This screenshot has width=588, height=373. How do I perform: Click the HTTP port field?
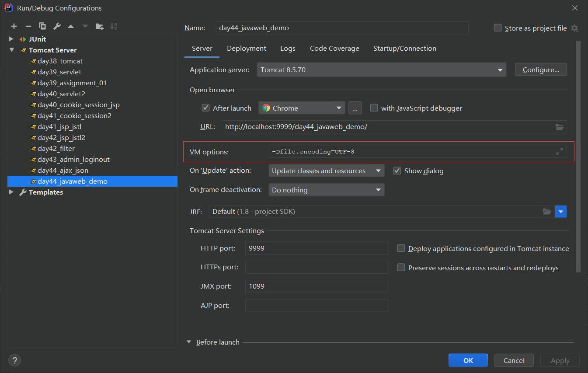[317, 248]
